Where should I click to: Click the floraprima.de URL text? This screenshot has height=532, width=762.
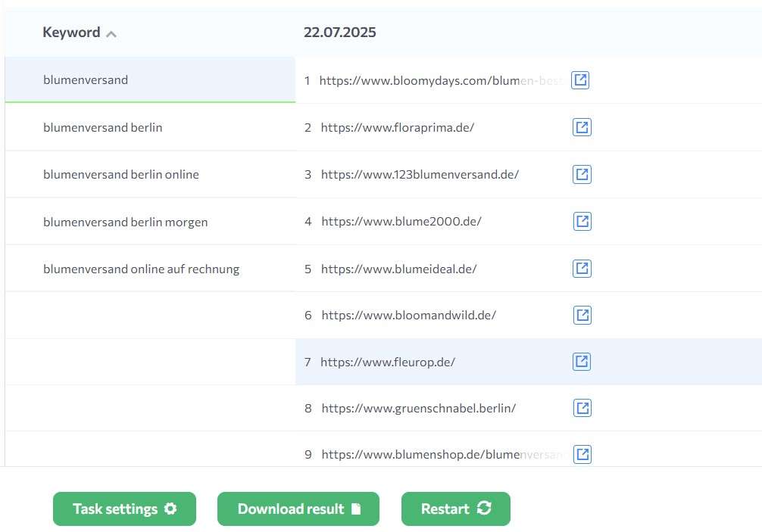point(398,127)
